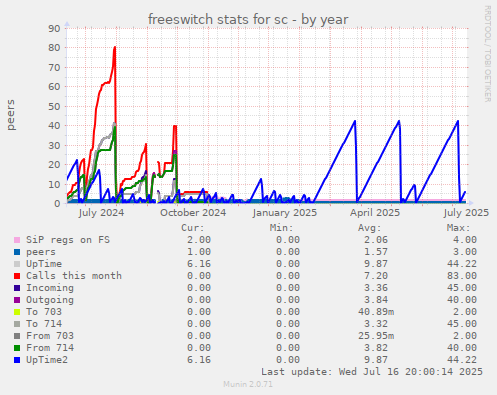Image resolution: width=497 pixels, height=395 pixels.
Task: Click the 'January 2025' x-axis label
Action: 285,213
